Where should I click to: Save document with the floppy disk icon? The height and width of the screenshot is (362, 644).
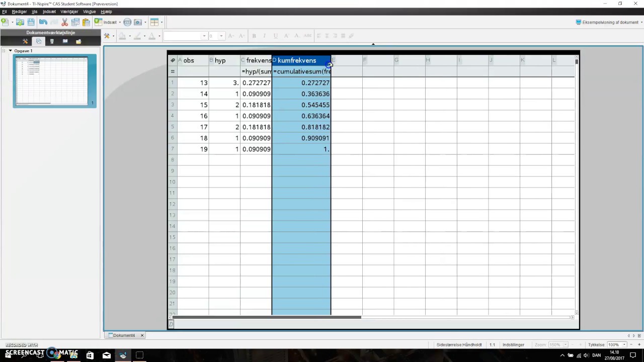(31, 22)
